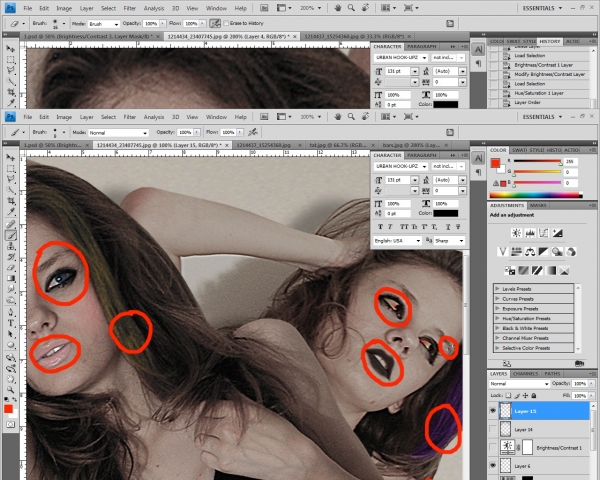Add a Curves adjustment from Adjustments panel
Viewport: 600px width, 480px height.
tap(543, 233)
